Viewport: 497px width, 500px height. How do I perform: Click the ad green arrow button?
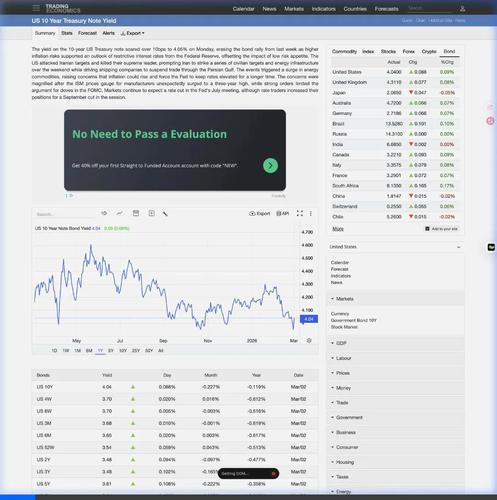pyautogui.click(x=270, y=165)
